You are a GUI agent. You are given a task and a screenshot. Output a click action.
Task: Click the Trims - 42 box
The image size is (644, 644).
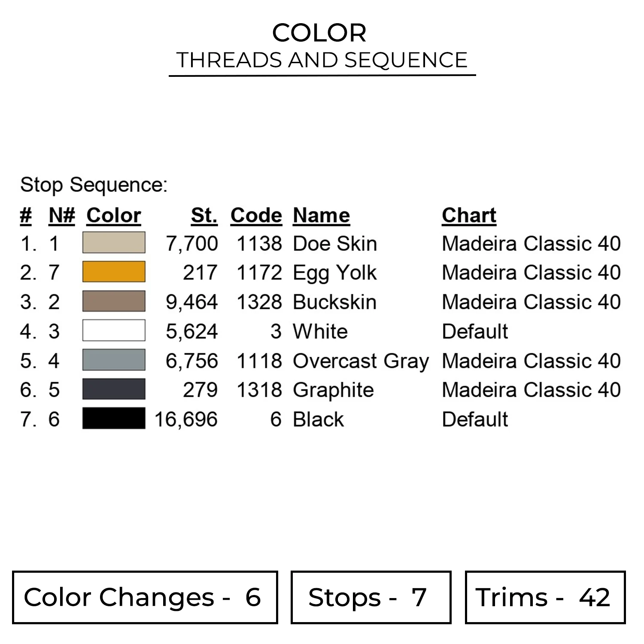point(545,597)
